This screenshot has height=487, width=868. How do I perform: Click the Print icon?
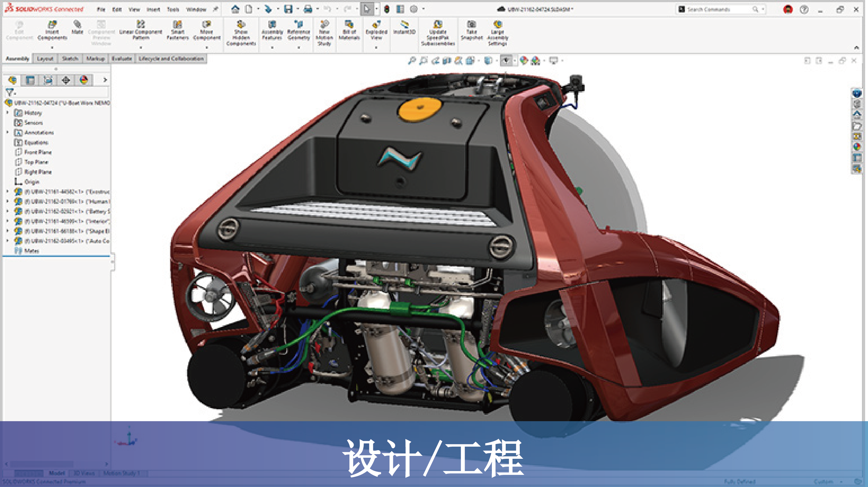(308, 9)
